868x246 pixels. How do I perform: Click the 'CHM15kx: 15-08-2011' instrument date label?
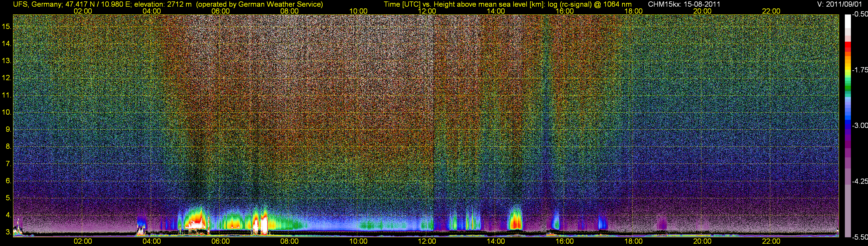tap(684, 4)
